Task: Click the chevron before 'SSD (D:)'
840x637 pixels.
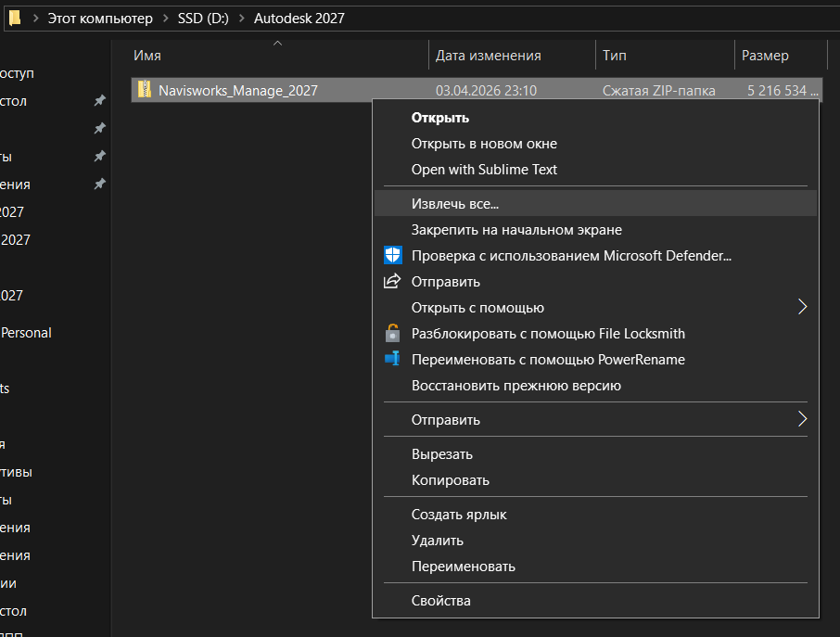Action: (166, 19)
